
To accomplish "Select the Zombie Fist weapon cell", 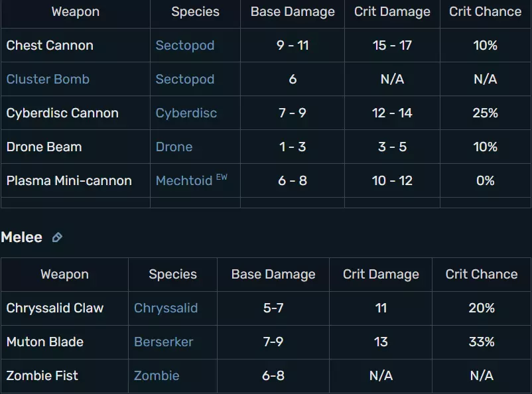I will point(42,376).
